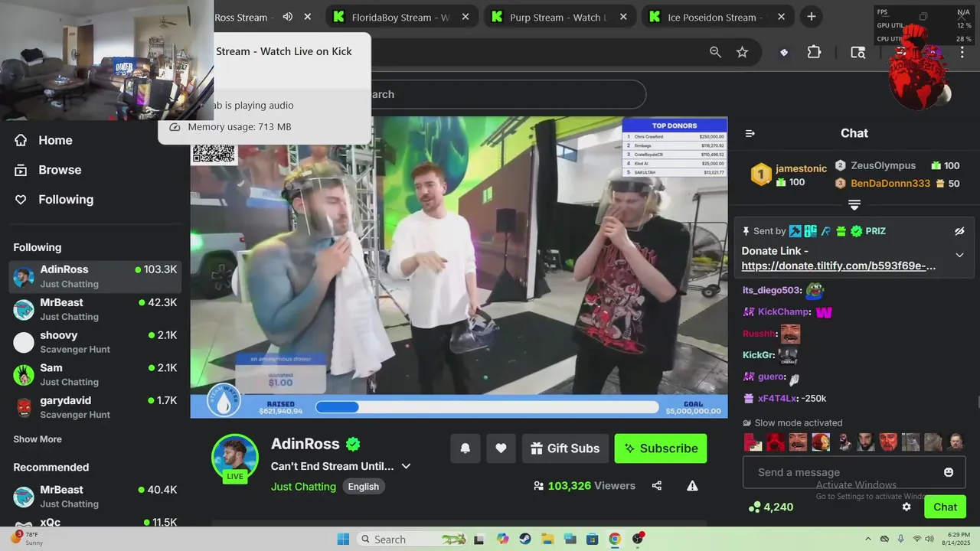This screenshot has height=551, width=980.
Task: Click the channel points 4,240 icon
Action: point(755,507)
